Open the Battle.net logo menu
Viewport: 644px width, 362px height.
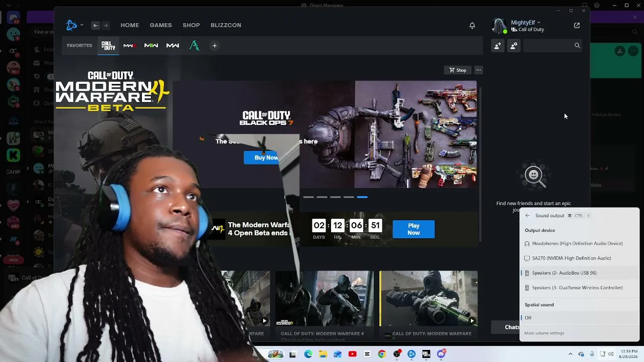point(71,25)
